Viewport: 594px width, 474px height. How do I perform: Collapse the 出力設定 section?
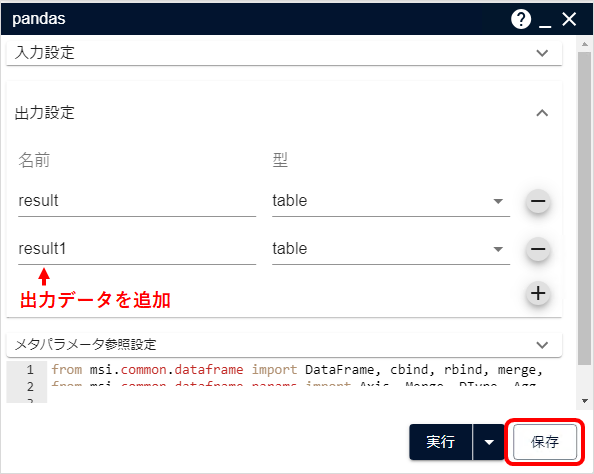542,113
